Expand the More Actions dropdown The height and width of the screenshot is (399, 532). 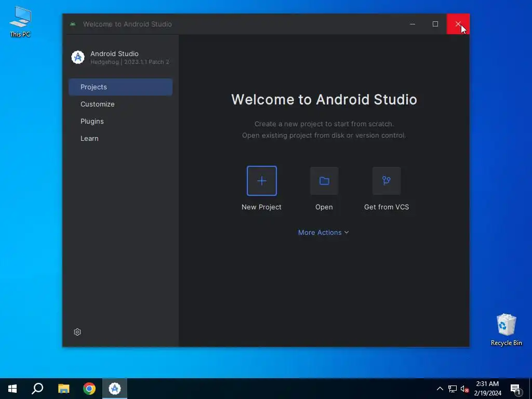pos(323,232)
